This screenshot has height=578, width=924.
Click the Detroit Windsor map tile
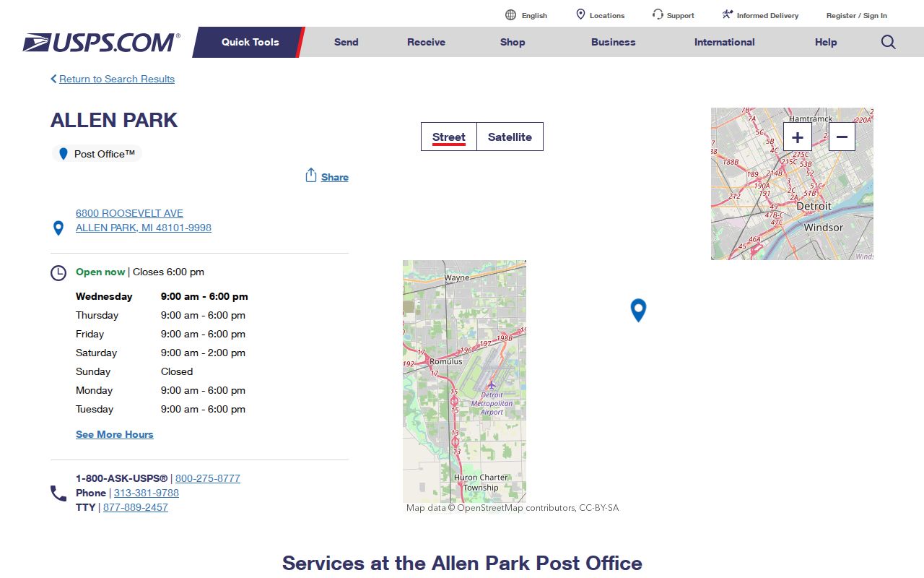click(x=792, y=184)
